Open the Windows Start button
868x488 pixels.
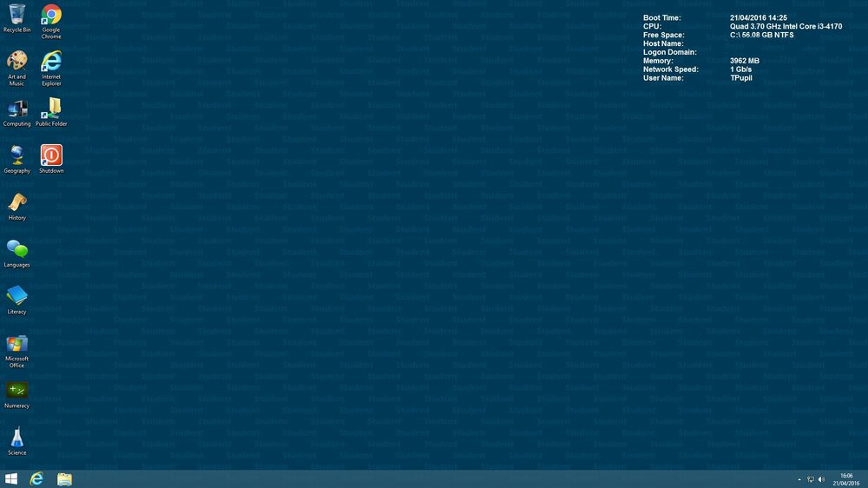point(11,478)
